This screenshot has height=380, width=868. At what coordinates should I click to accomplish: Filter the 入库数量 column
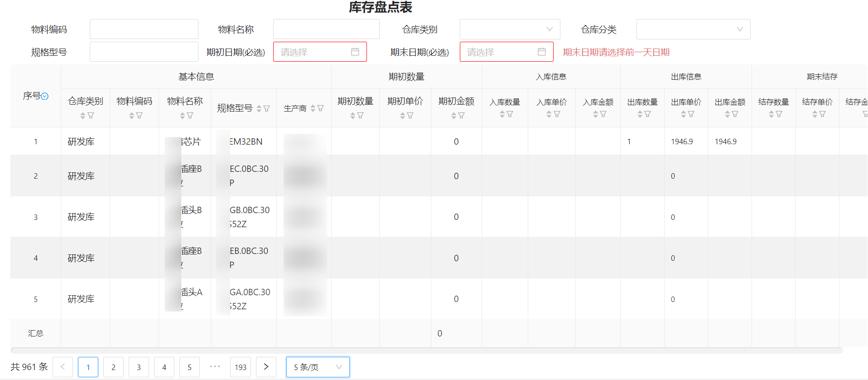pyautogui.click(x=510, y=114)
